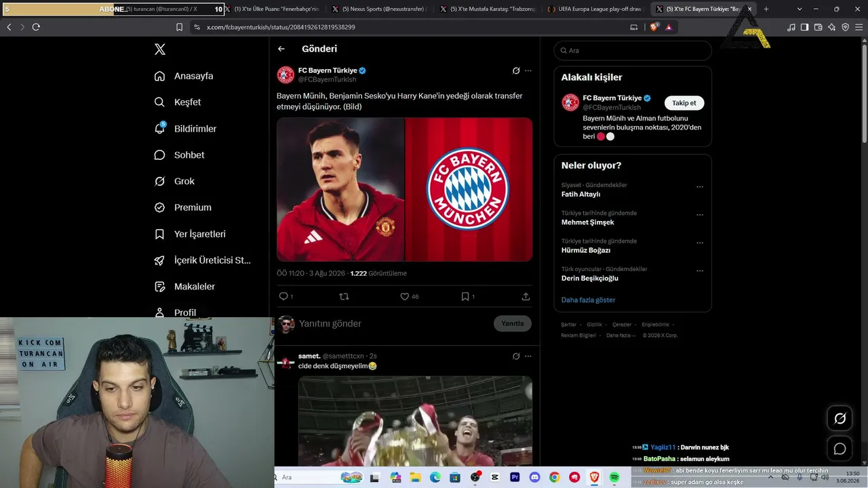868x488 pixels.
Task: Open Yer İşaretleri bookmarks
Action: (x=190, y=234)
